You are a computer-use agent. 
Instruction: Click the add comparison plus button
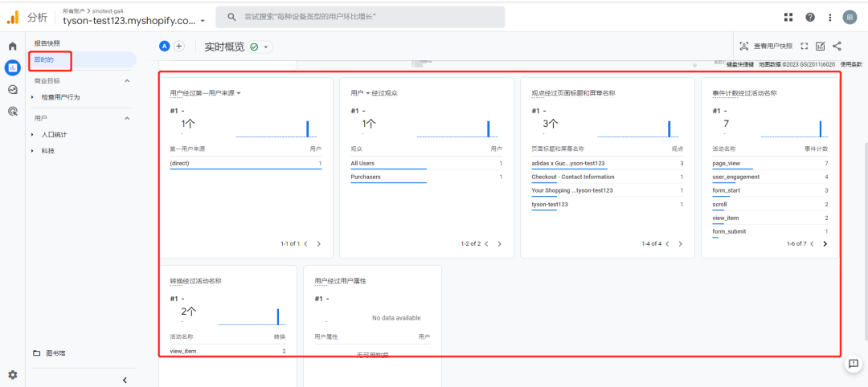click(x=179, y=47)
